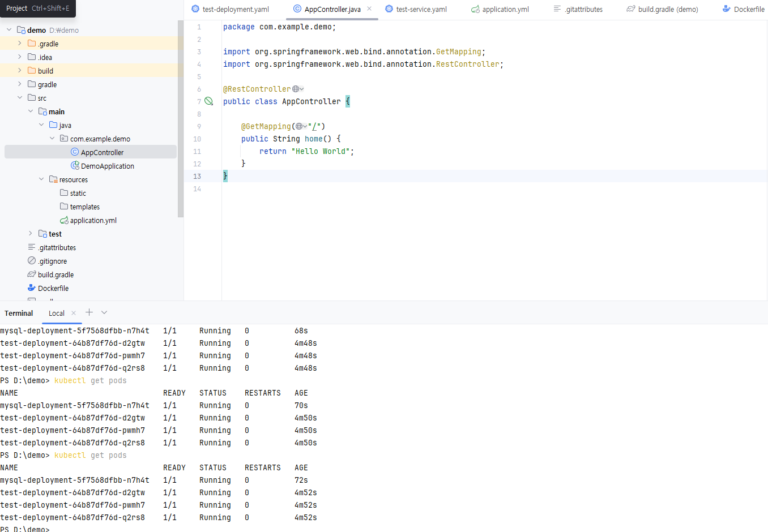
Task: Select Dockerfile in the project tree
Action: click(53, 288)
